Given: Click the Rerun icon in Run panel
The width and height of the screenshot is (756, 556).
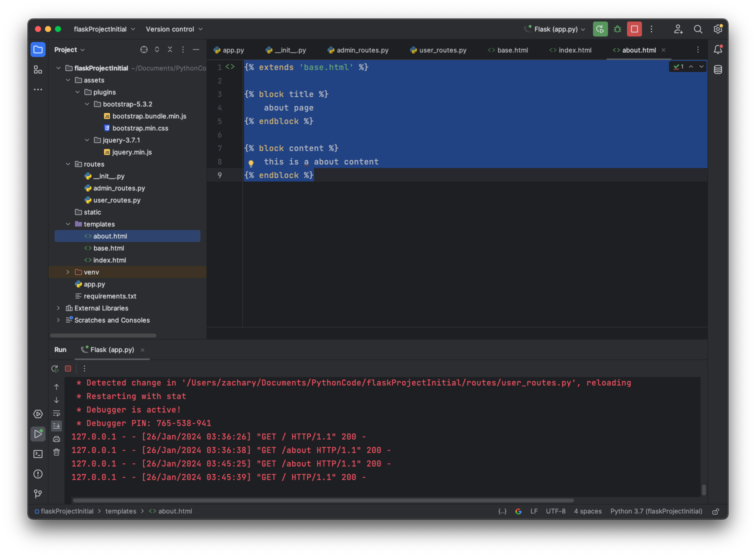Looking at the screenshot, I should click(55, 368).
